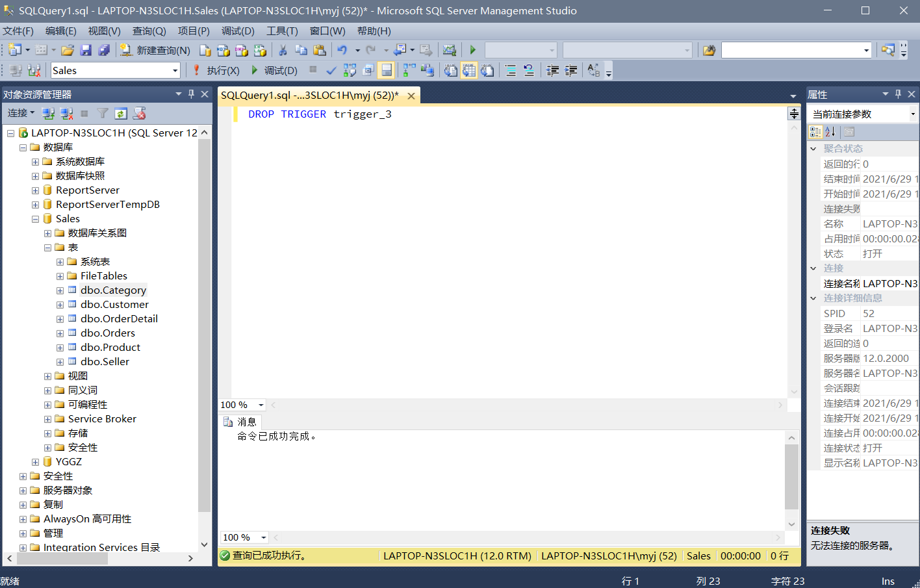Image resolution: width=920 pixels, height=588 pixels.
Task: Open the 连接 dropdown in Object Explorer
Action: tap(21, 113)
